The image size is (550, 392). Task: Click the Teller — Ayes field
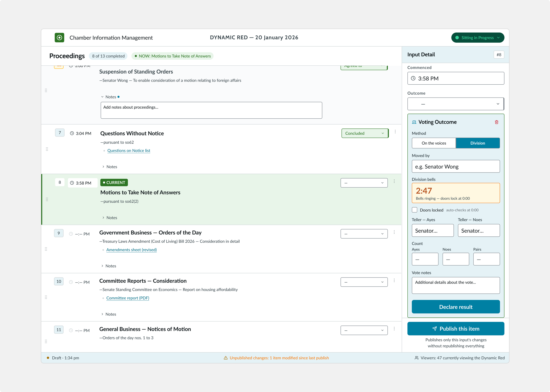point(433,230)
